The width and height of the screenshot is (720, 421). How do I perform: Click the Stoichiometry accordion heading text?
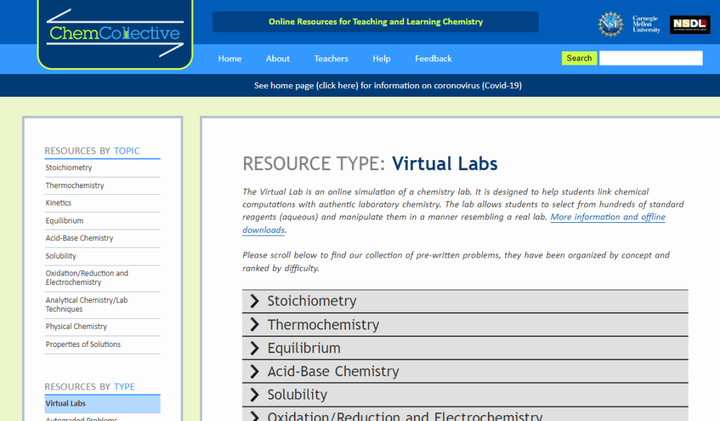click(x=312, y=301)
